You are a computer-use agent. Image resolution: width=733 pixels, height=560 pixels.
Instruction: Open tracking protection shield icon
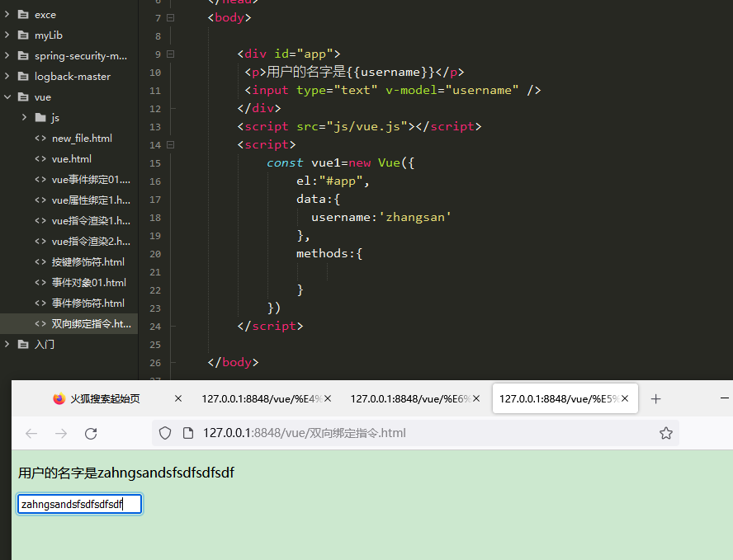165,433
